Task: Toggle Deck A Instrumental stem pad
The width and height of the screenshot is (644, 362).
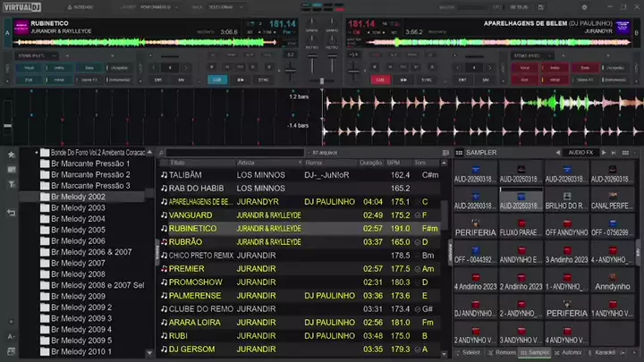Action: tap(119, 80)
